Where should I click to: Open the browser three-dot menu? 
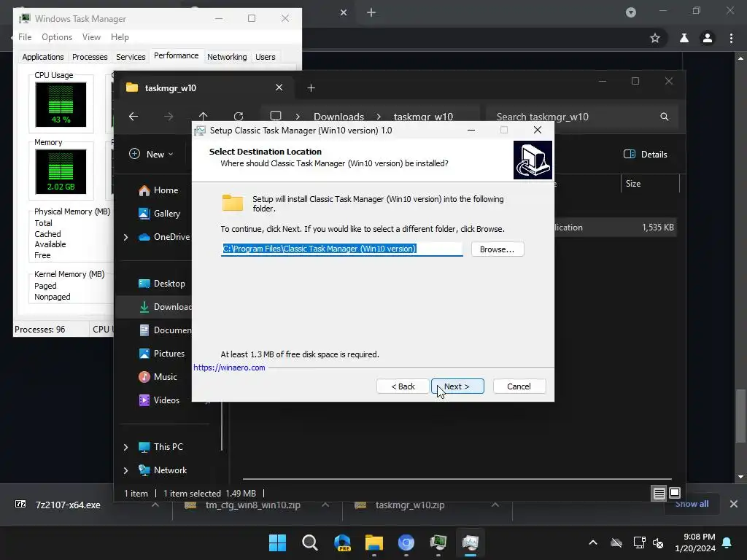point(731,38)
